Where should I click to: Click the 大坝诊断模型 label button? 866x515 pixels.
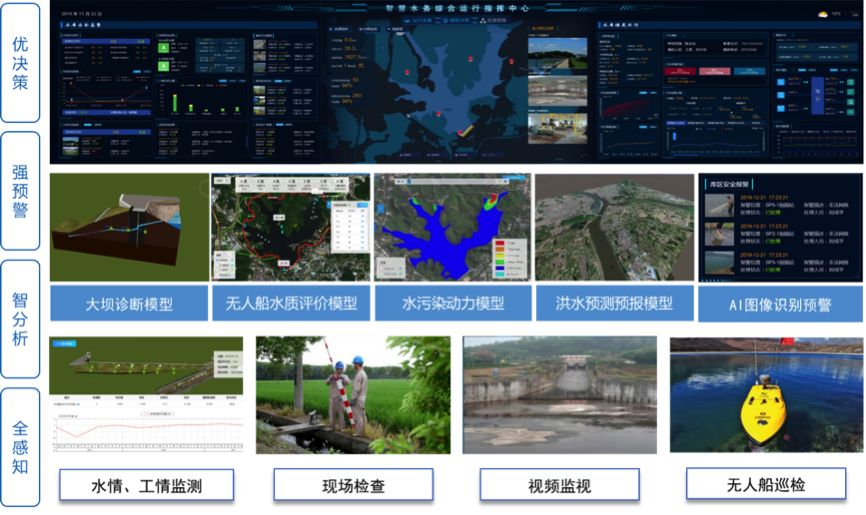click(128, 303)
